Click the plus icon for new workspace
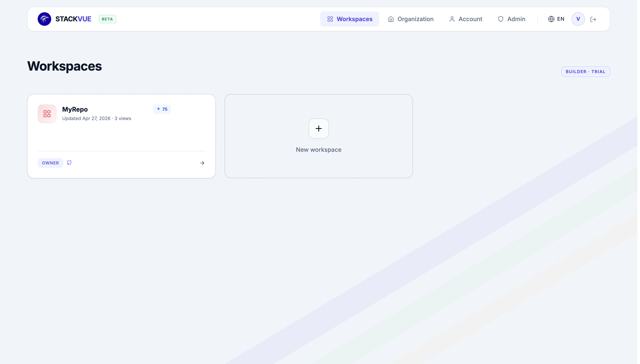Image resolution: width=640 pixels, height=364 pixels. click(x=318, y=129)
